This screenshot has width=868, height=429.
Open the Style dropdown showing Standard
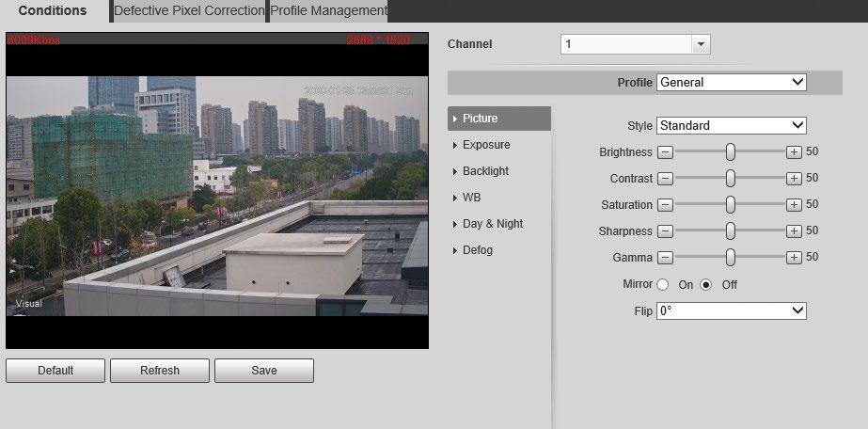732,126
